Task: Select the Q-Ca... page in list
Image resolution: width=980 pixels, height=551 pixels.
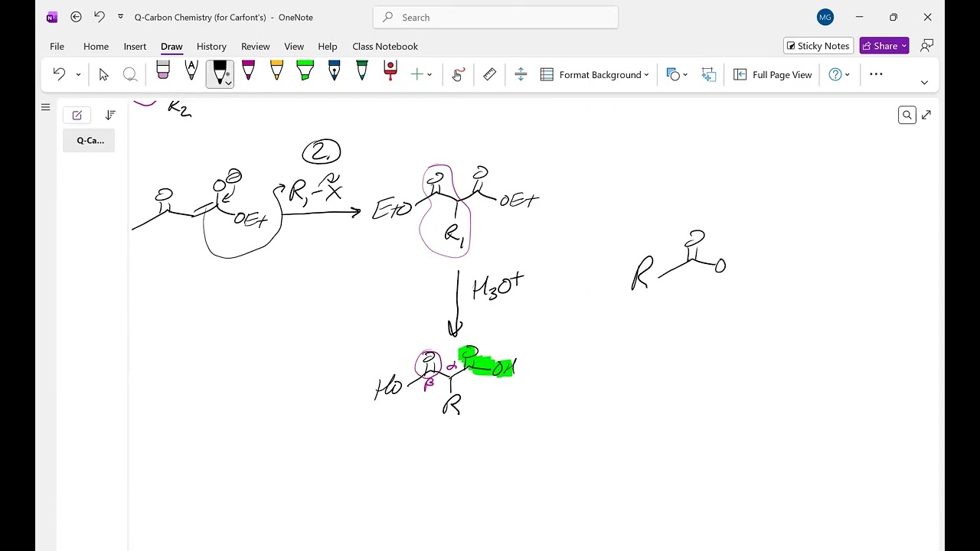Action: click(90, 140)
